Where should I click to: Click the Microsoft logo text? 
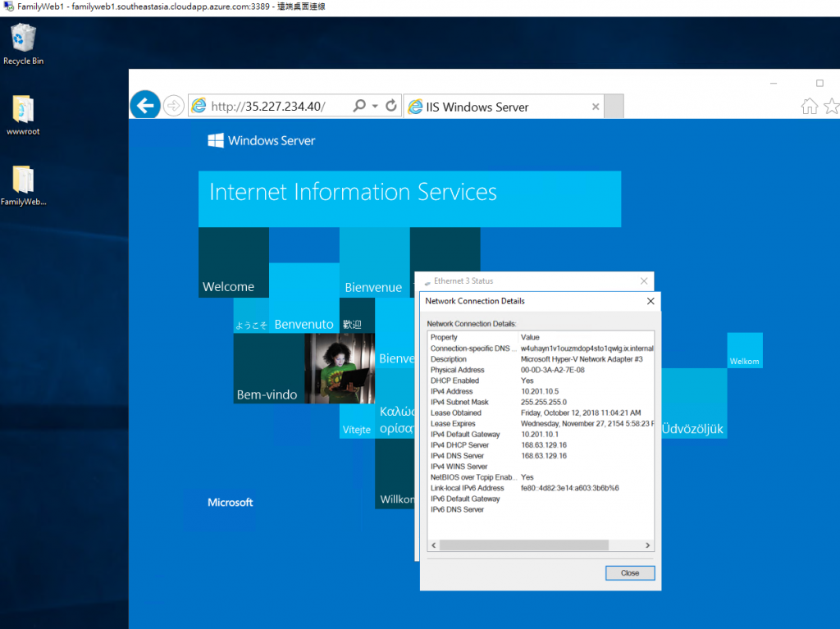(230, 502)
